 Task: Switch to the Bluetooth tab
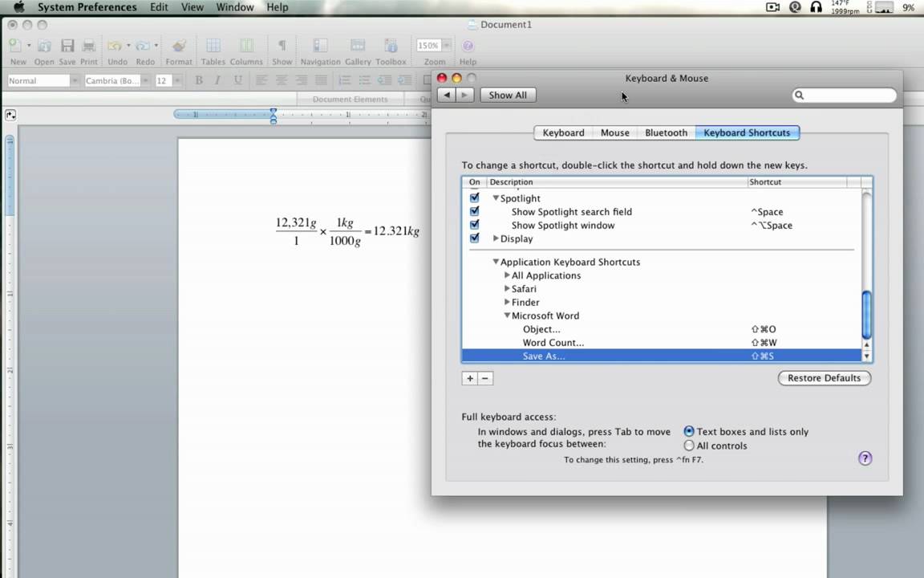tap(666, 132)
